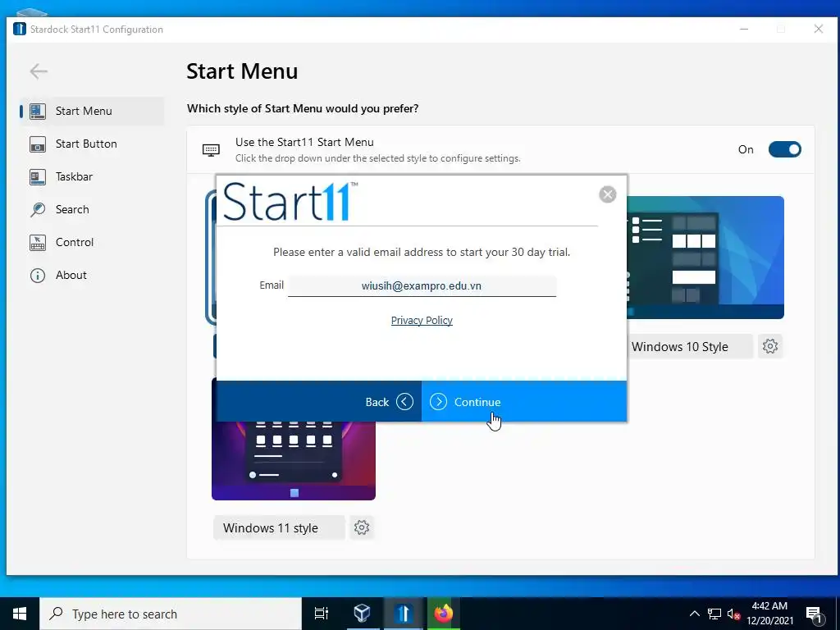Open Firefox from the taskbar
Image resolution: width=840 pixels, height=630 pixels.
pyautogui.click(x=444, y=614)
